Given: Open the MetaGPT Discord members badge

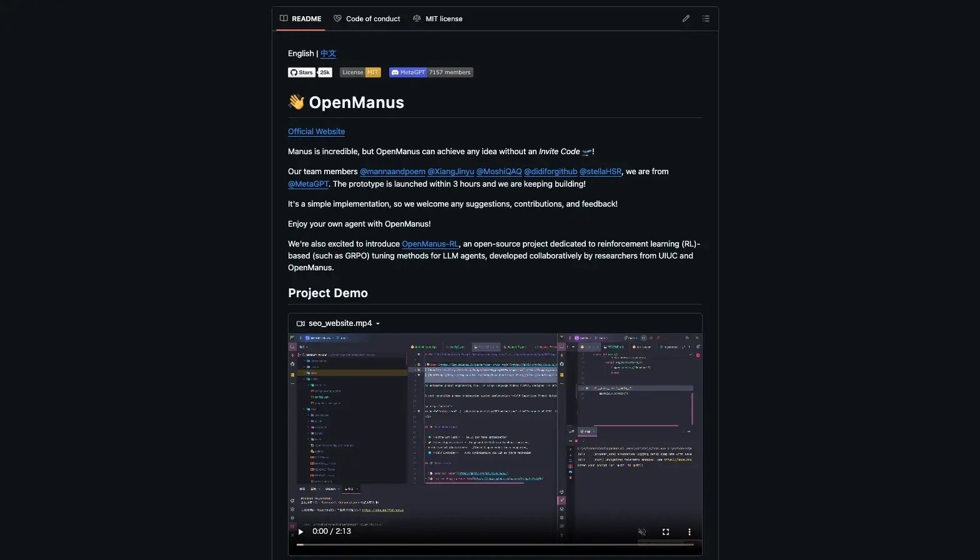Looking at the screenshot, I should tap(431, 72).
